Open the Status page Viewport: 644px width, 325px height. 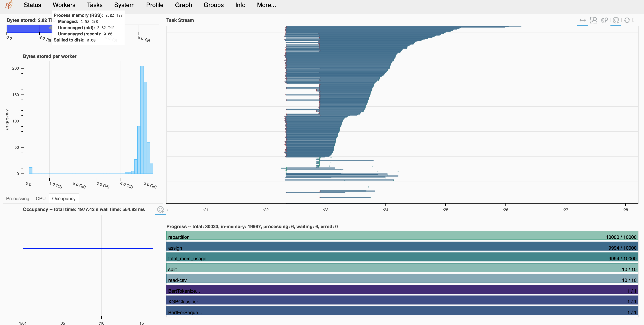tap(32, 5)
